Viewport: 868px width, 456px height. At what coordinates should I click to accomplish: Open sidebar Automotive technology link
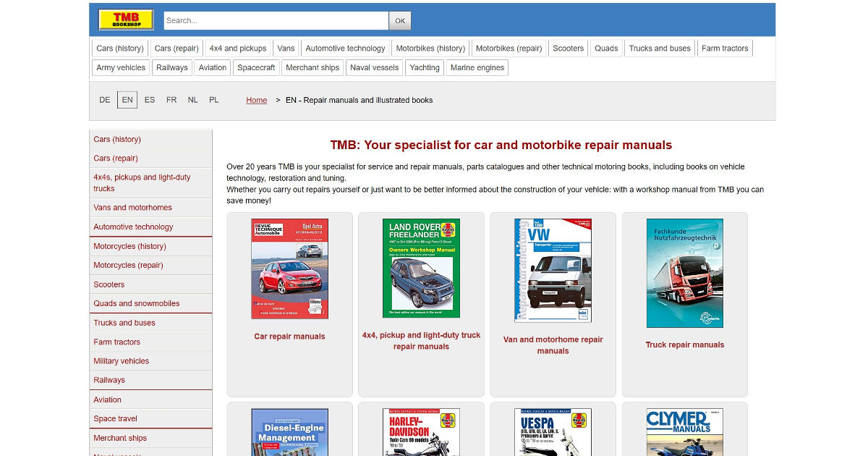pos(150,227)
